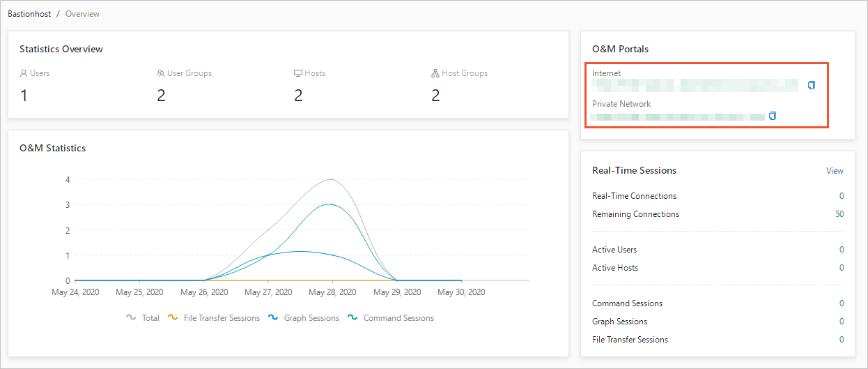The image size is (868, 369).
Task: Click the Real-Time Connections count
Action: 841,196
